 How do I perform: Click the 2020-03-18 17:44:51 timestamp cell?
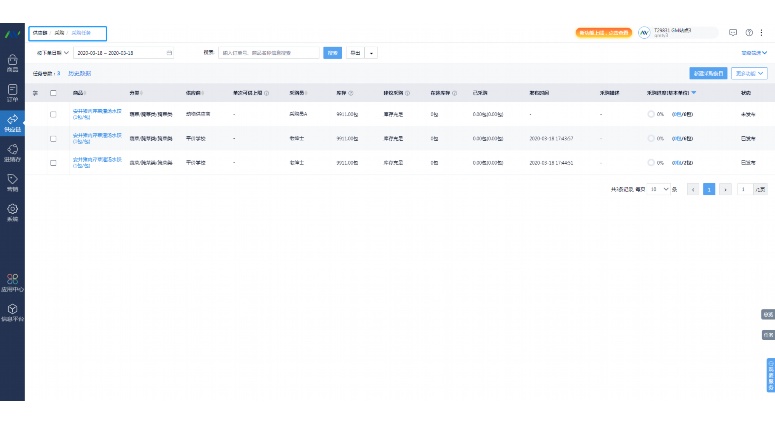[551, 163]
